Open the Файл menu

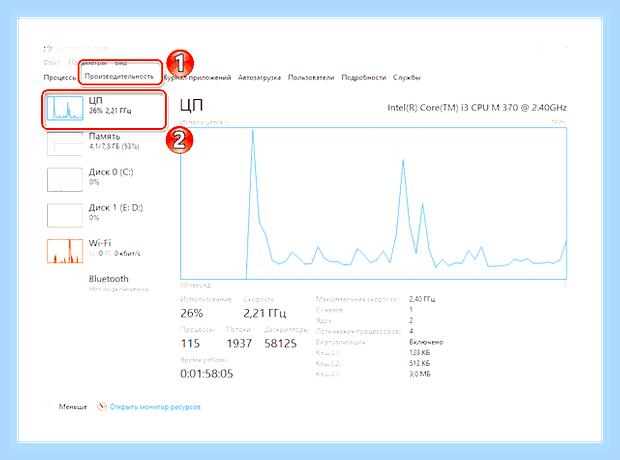click(x=51, y=62)
